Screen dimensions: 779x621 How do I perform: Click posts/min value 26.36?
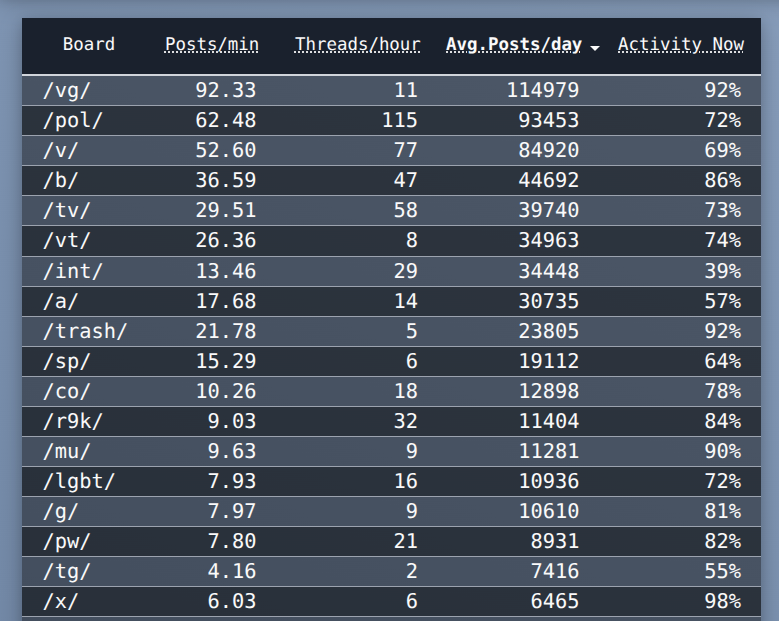pos(226,240)
